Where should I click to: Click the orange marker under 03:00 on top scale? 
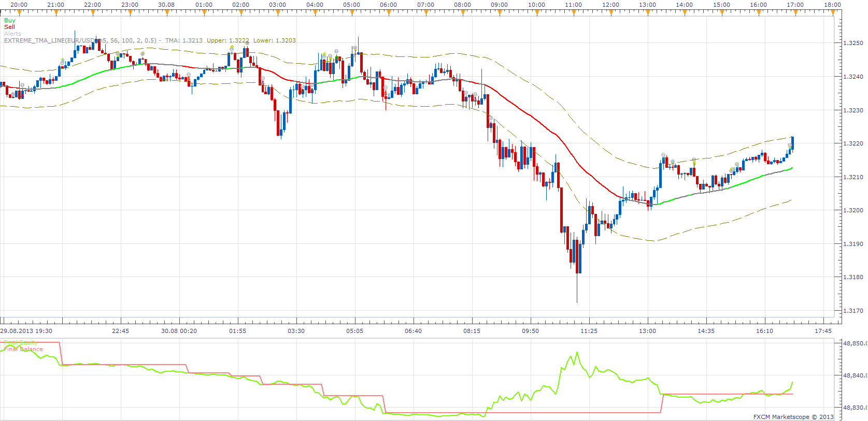[278, 12]
